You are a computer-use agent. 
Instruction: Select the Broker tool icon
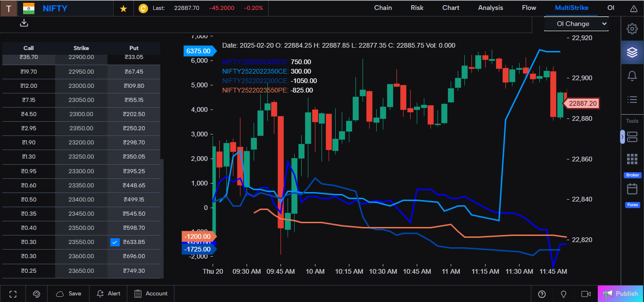pos(632,175)
